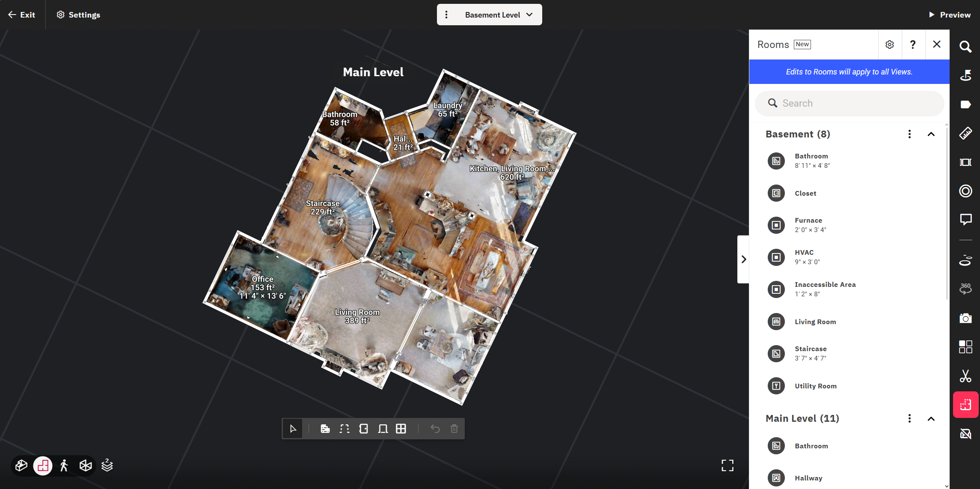Open the Trim scissors tool
Viewport: 980px width, 489px height.
tap(965, 376)
